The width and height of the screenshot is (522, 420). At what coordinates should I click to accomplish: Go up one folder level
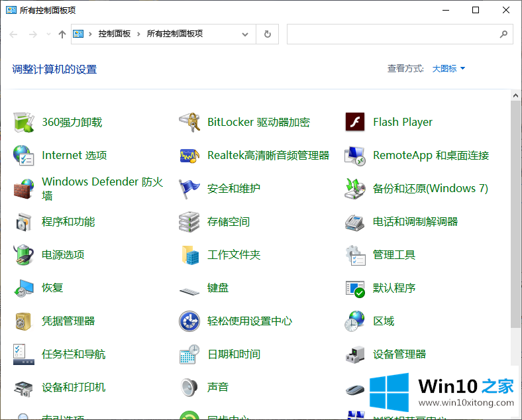click(62, 34)
